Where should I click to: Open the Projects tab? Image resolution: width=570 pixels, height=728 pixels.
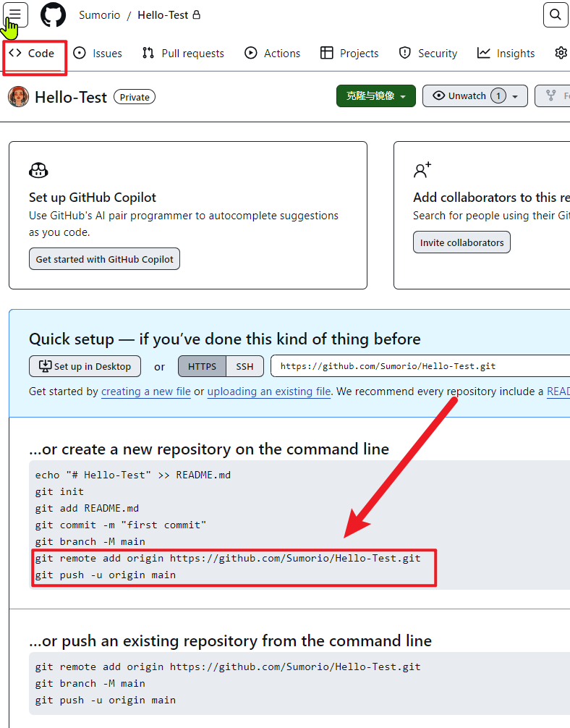point(349,54)
